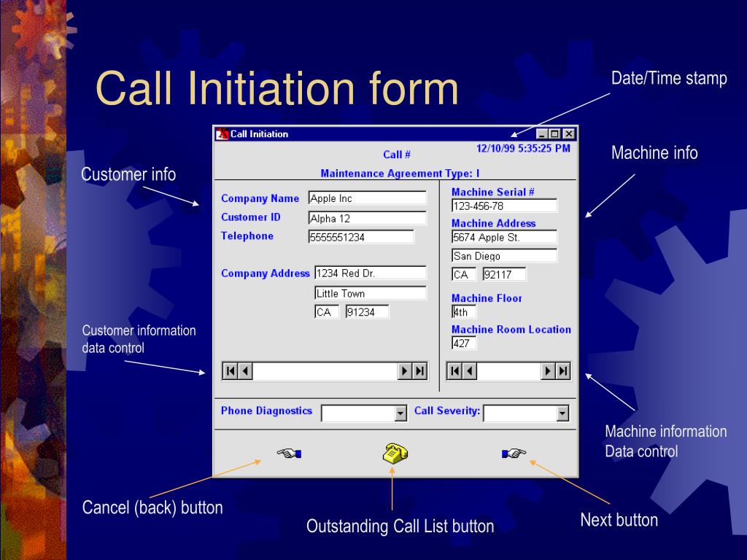Click the Call Severity: label
This screenshot has height=560, width=747.
coord(447,411)
